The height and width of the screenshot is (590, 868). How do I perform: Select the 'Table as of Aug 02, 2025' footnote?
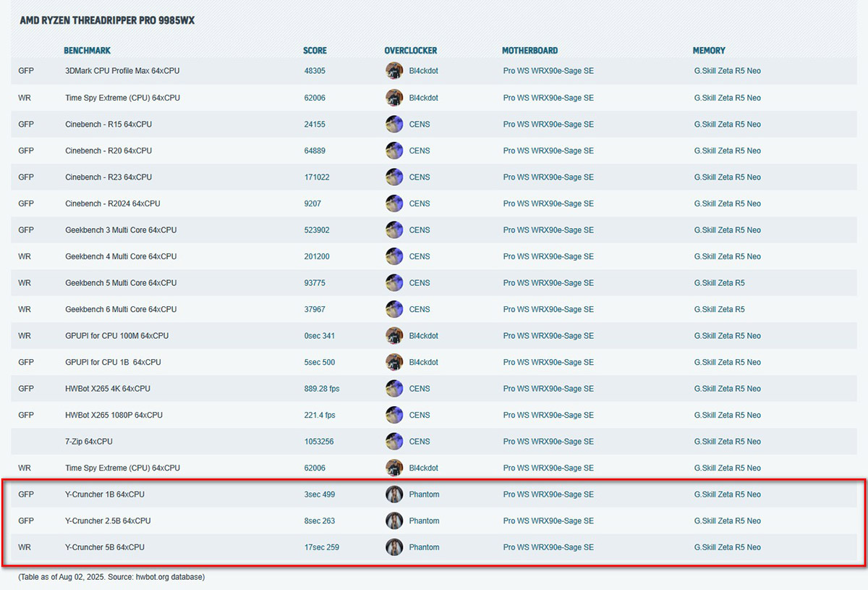pyautogui.click(x=111, y=577)
